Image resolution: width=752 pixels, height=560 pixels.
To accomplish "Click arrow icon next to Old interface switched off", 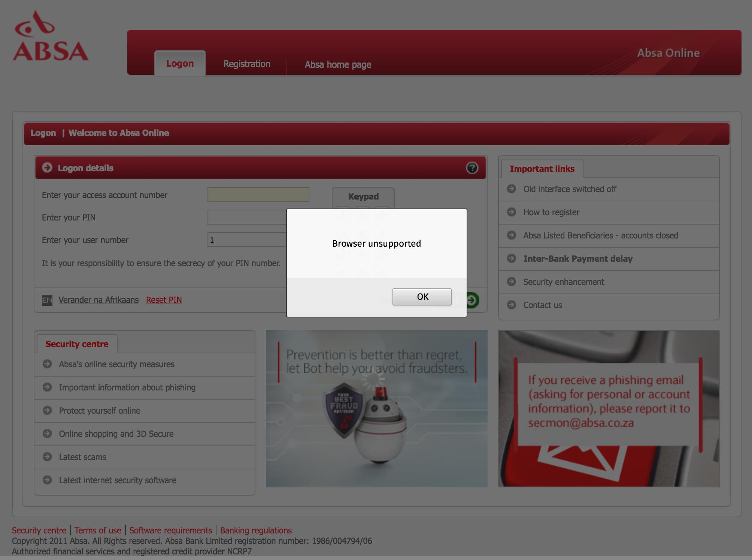I will pyautogui.click(x=512, y=189).
